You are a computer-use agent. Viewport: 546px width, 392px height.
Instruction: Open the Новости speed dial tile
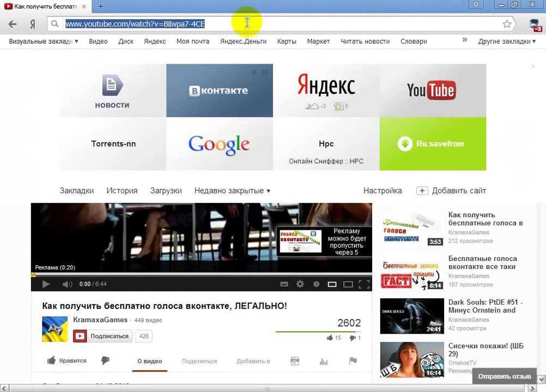point(113,90)
